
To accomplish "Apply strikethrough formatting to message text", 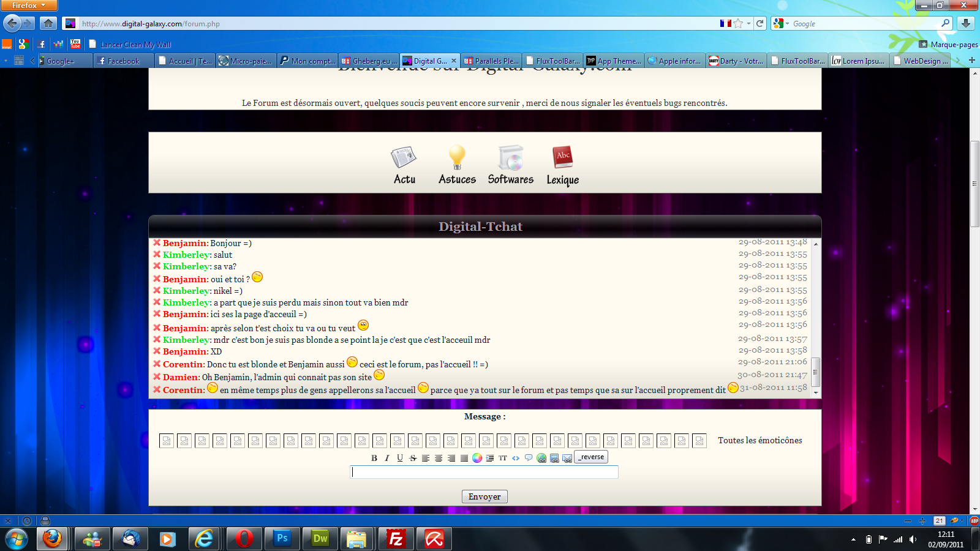I will point(413,457).
